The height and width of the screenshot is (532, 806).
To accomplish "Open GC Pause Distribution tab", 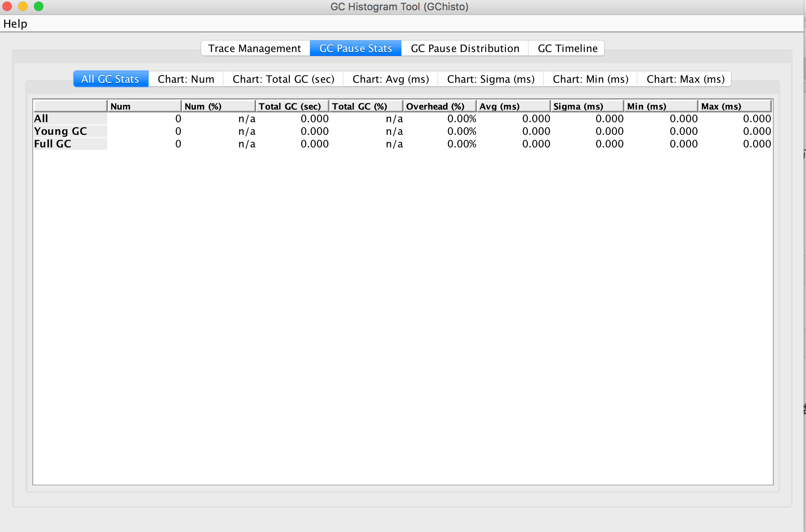I will point(465,48).
